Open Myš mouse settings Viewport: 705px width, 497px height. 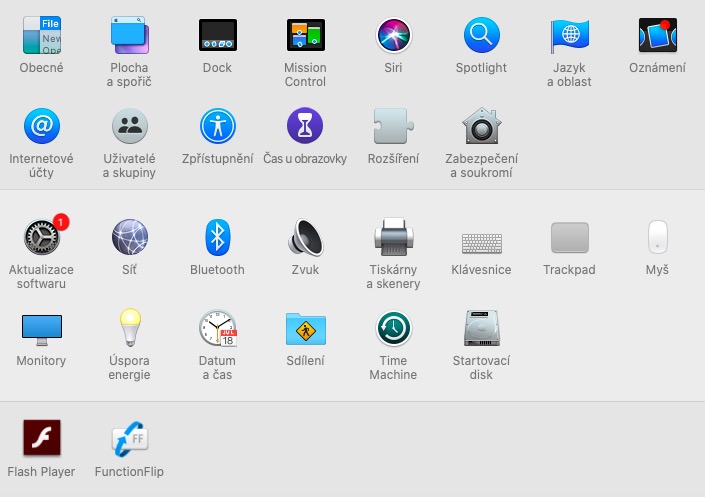(x=657, y=237)
